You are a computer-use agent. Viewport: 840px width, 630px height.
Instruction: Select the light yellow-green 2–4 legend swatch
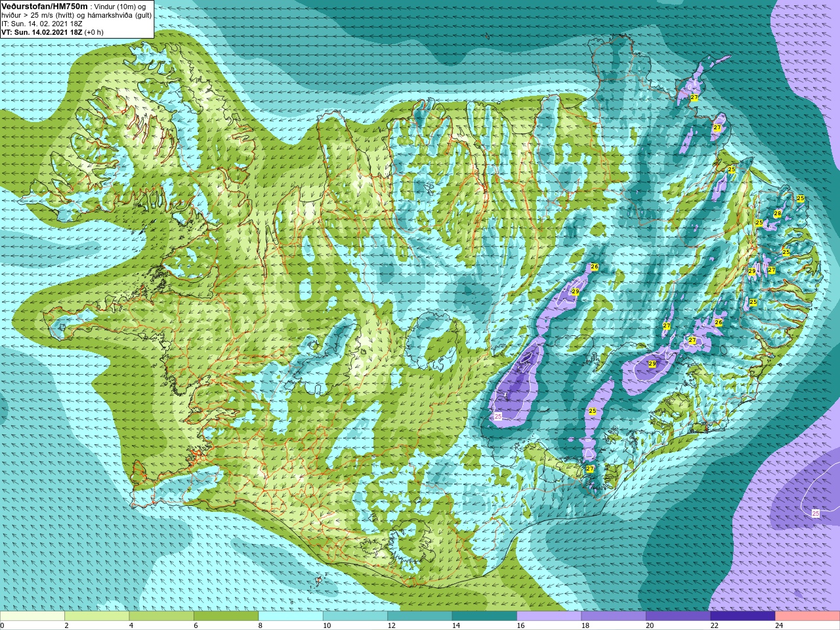(97, 616)
